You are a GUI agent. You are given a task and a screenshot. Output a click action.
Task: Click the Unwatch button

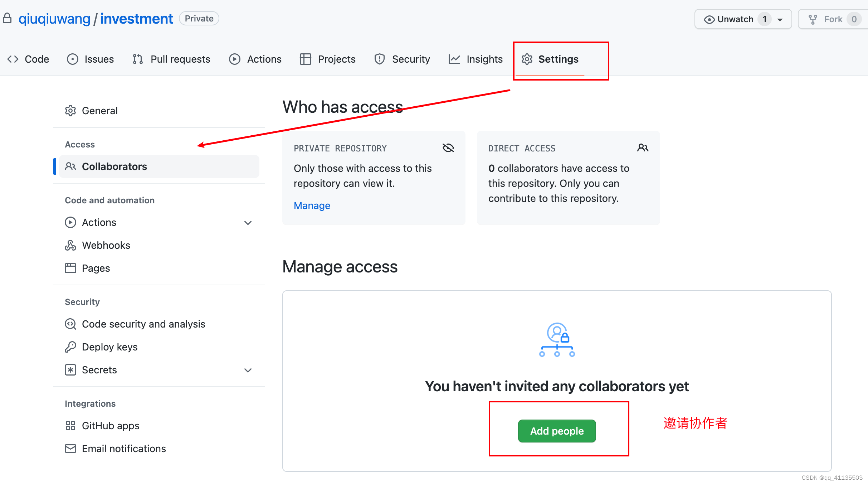743,19
